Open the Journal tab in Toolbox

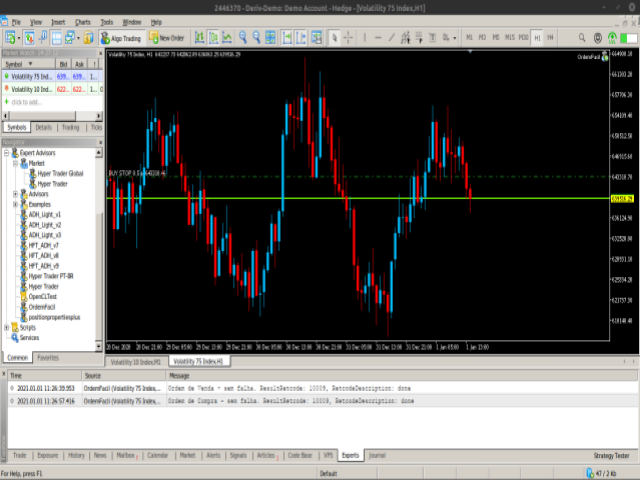(x=376, y=454)
